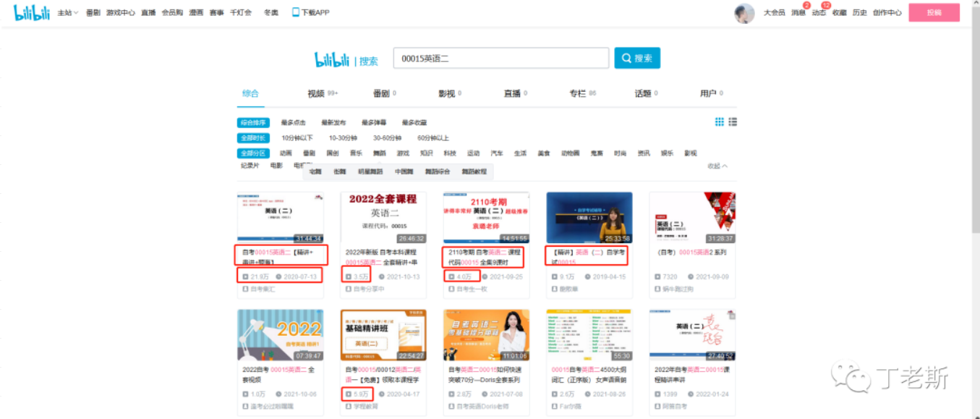Filter duration to 60分钟以上
980x419 pixels.
433,138
